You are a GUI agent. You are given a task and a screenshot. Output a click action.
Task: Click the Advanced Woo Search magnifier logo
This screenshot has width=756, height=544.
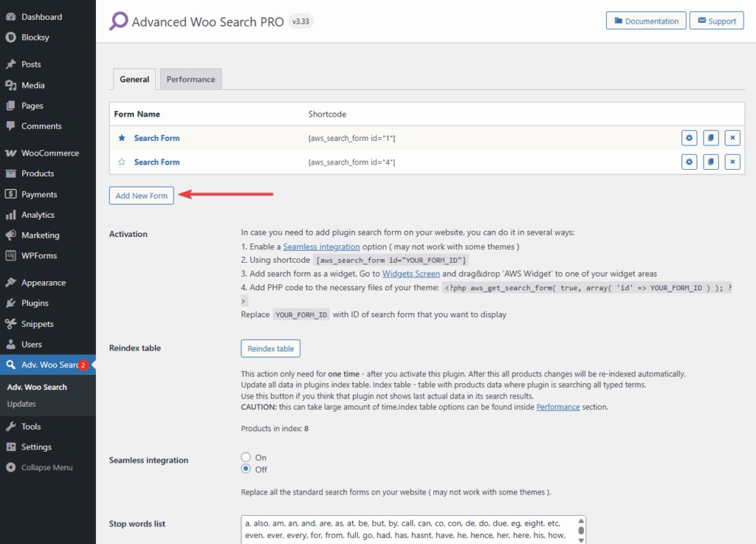pos(117,21)
